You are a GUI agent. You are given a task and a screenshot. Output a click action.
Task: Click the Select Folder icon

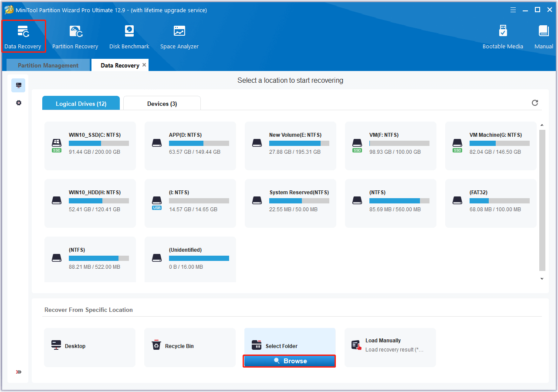[x=257, y=345]
